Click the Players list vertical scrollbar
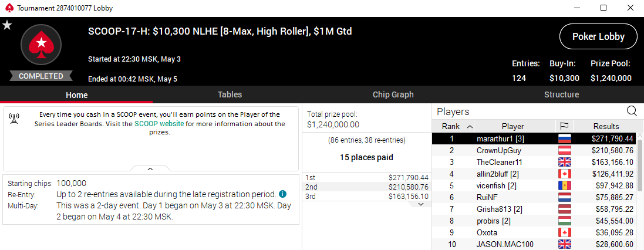Image resolution: width=644 pixels, height=250 pixels. tap(640, 176)
